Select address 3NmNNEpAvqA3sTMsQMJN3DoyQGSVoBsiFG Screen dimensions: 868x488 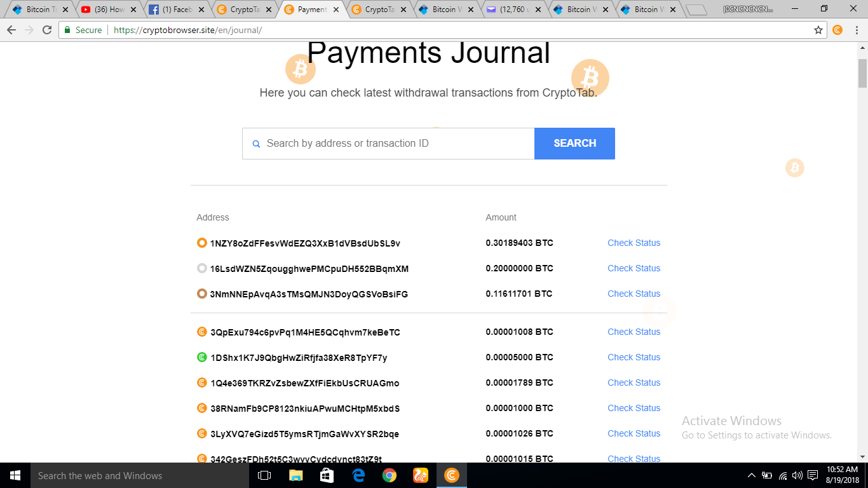point(309,294)
